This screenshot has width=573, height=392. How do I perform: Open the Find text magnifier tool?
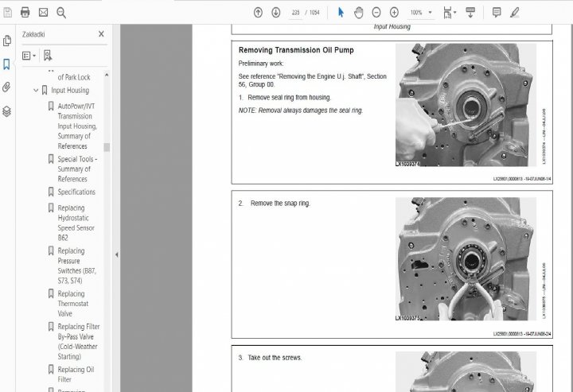pyautogui.click(x=61, y=13)
